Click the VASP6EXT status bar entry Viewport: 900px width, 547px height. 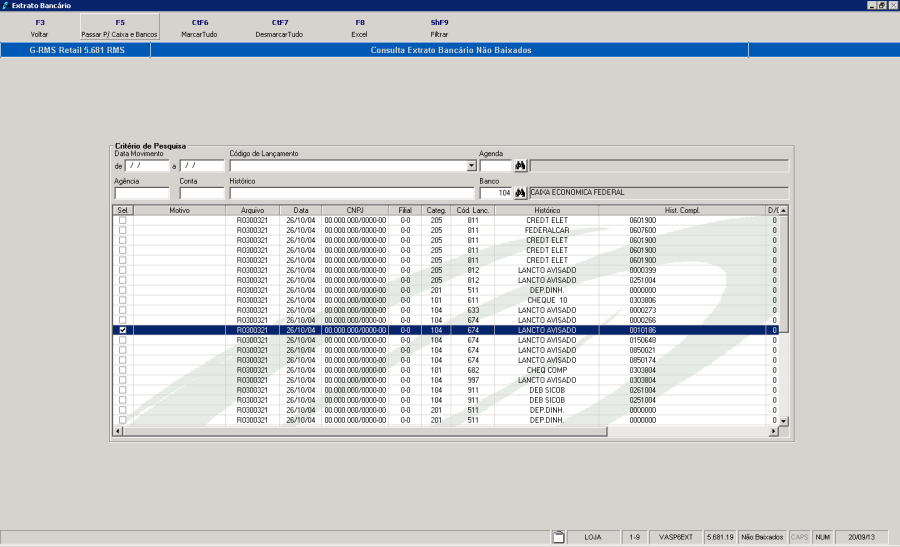click(x=676, y=537)
